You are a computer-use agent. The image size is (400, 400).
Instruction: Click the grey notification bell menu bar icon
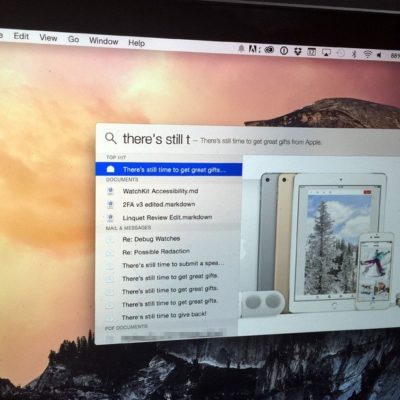point(241,49)
